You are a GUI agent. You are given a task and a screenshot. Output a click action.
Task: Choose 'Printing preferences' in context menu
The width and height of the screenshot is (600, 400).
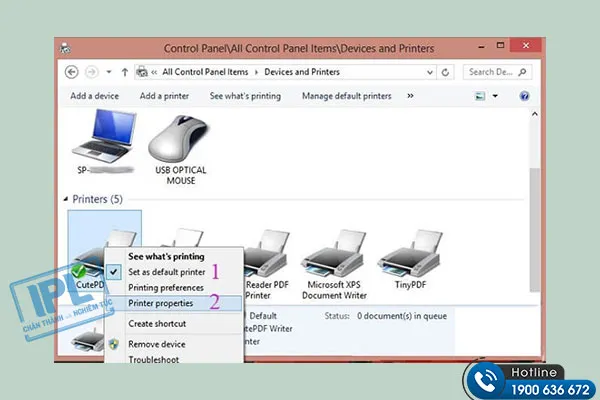click(x=167, y=287)
